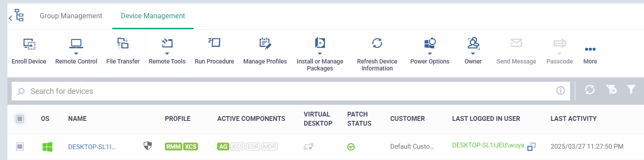Check the DESKTOP-SL1I device row checkbox
Screen dimensions: 644x160
tap(20, 147)
